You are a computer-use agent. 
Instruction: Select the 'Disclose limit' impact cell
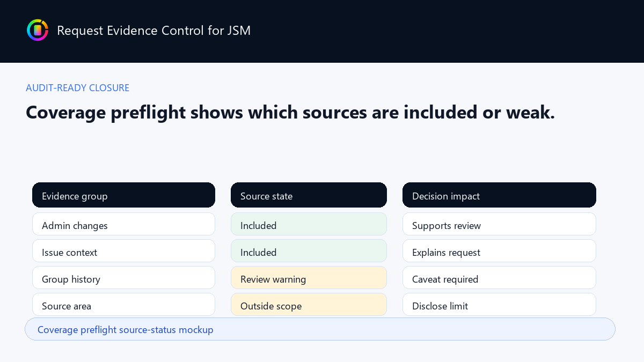tap(499, 305)
